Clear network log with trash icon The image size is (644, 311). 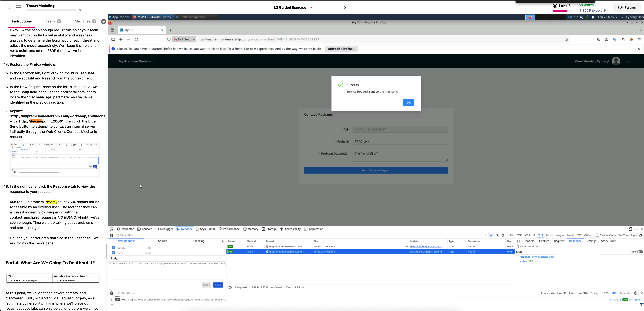click(x=111, y=235)
